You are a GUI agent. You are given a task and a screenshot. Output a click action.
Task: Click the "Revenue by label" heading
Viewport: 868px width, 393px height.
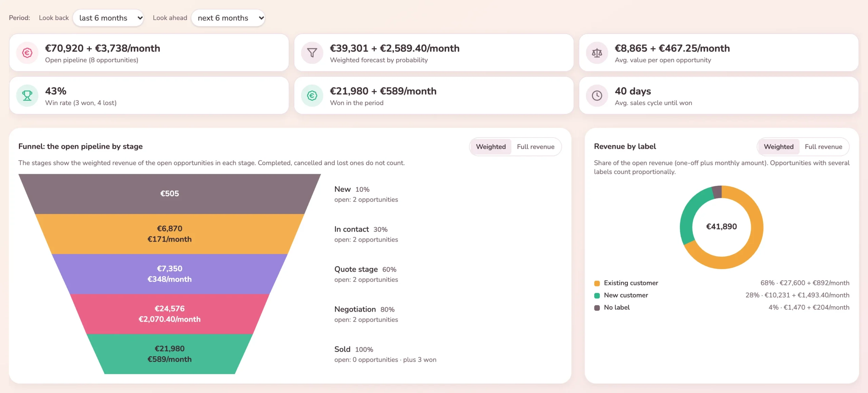point(625,146)
